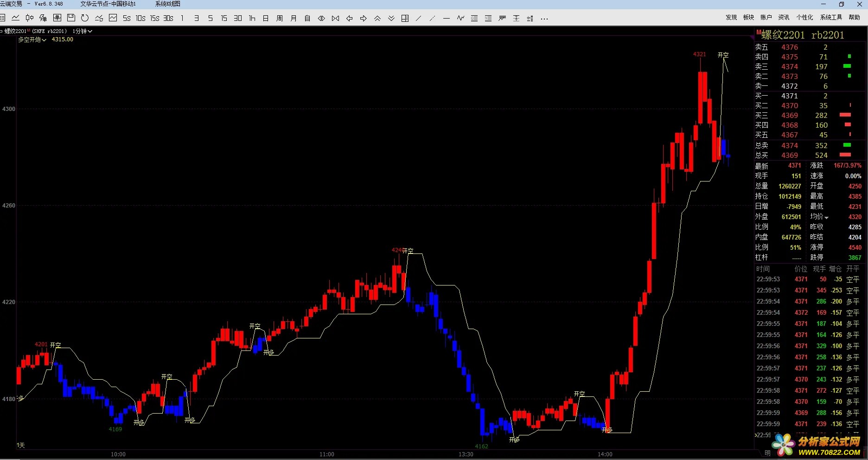Select the custom (自) period

point(307,18)
